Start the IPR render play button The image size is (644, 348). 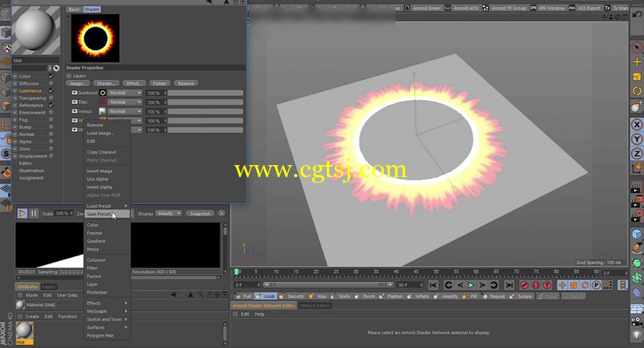click(x=23, y=213)
